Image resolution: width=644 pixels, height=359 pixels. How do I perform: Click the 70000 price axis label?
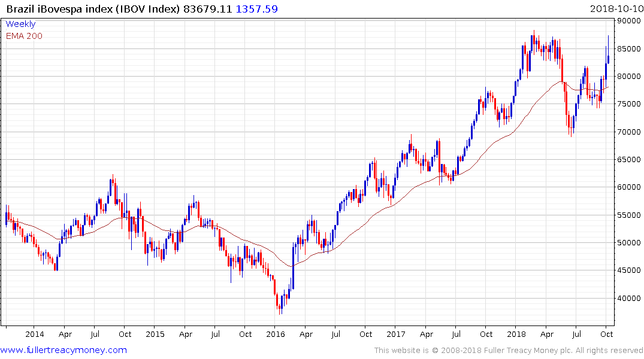click(x=629, y=132)
